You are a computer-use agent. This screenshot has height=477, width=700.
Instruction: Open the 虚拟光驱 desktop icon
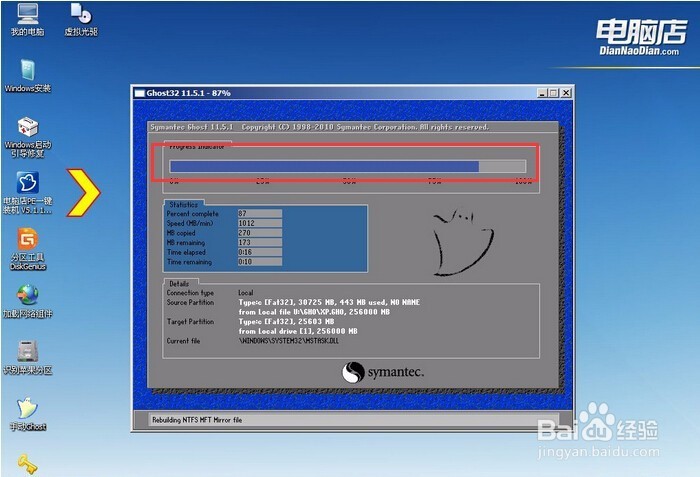tap(81, 19)
